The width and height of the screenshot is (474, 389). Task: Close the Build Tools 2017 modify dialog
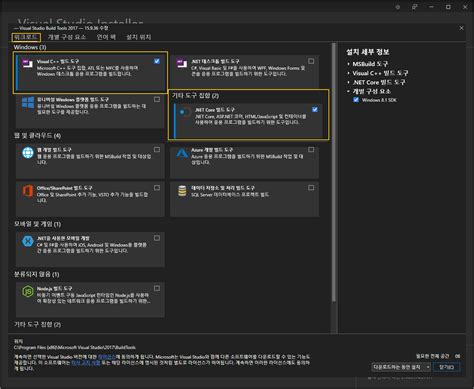click(461, 28)
